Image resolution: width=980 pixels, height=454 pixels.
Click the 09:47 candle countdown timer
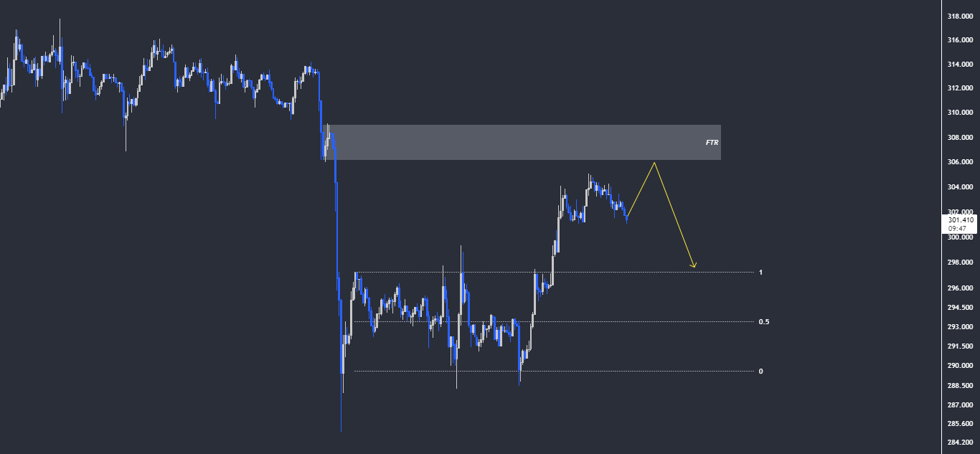pos(956,229)
